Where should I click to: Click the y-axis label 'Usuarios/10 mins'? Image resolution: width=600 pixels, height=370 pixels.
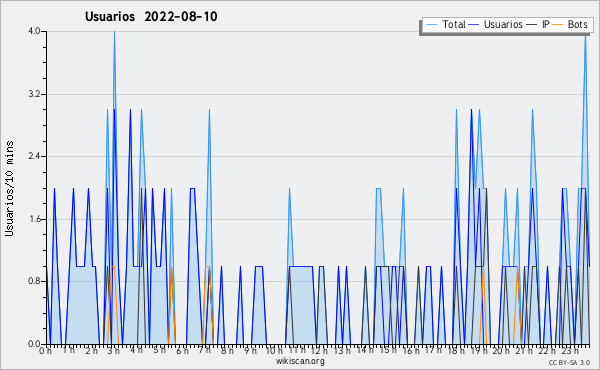[x=9, y=189]
